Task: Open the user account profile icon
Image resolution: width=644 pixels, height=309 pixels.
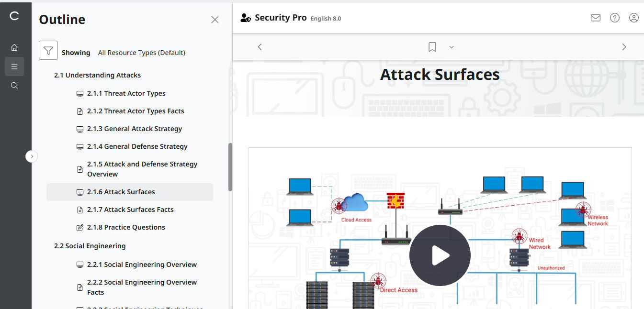Action: pos(633,17)
